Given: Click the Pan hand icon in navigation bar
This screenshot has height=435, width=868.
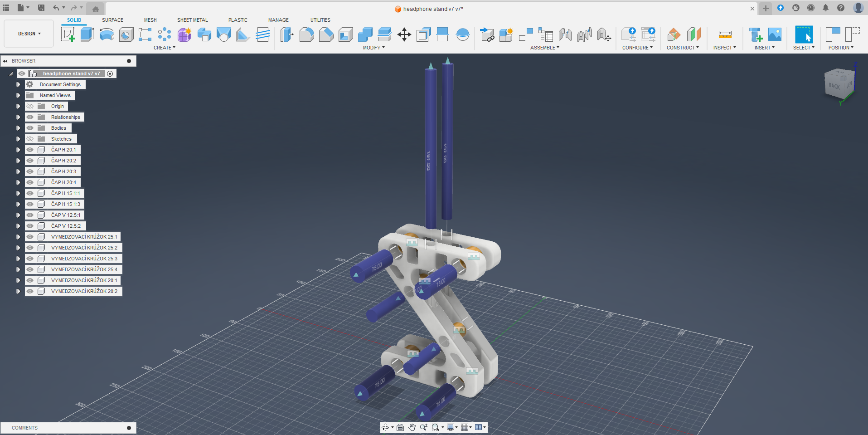Looking at the screenshot, I should tap(412, 427).
